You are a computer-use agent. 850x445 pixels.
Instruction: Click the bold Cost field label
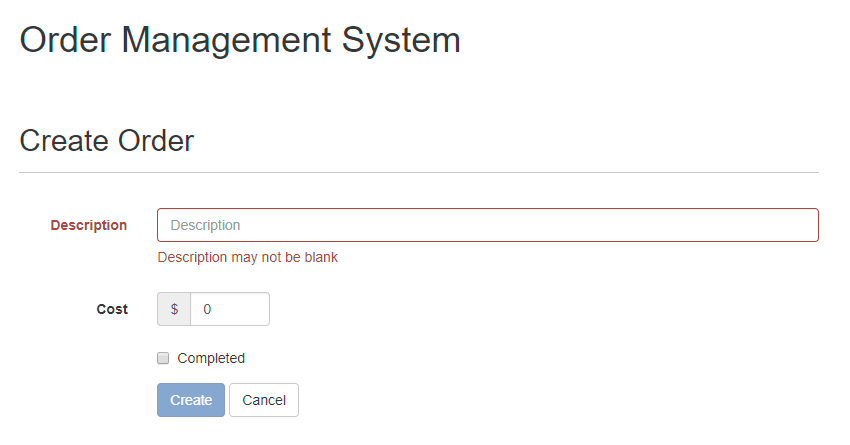point(112,309)
